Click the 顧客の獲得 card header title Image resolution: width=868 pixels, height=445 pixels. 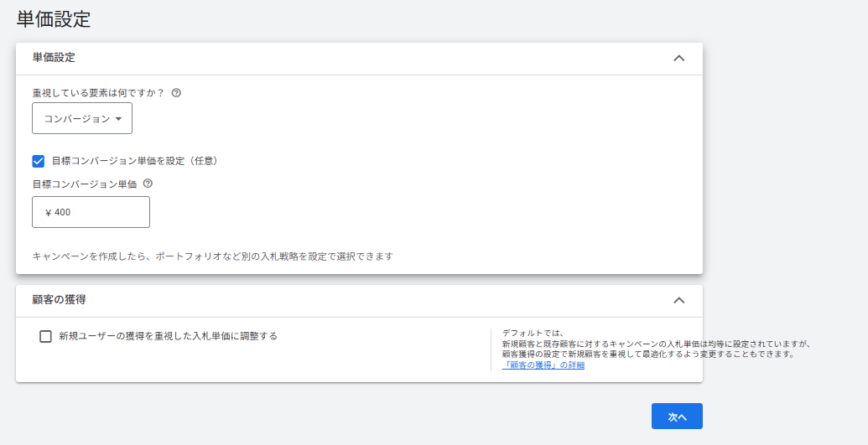[59, 299]
